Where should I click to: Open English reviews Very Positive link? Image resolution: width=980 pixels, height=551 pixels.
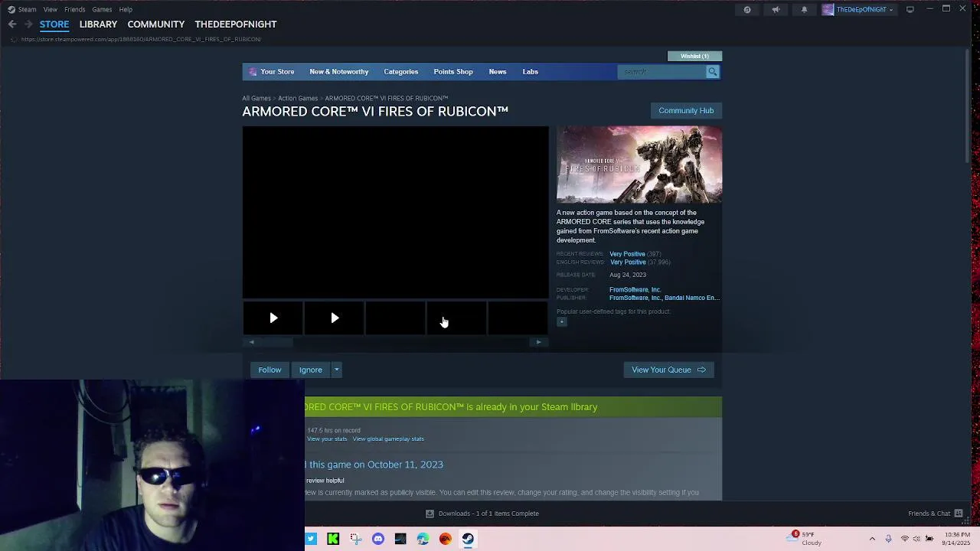(x=628, y=262)
